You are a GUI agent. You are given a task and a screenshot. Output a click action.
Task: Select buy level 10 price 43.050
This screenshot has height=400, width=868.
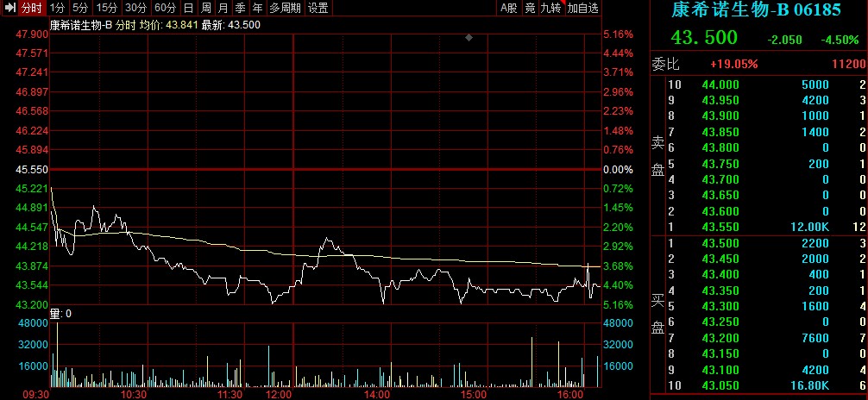(x=720, y=385)
